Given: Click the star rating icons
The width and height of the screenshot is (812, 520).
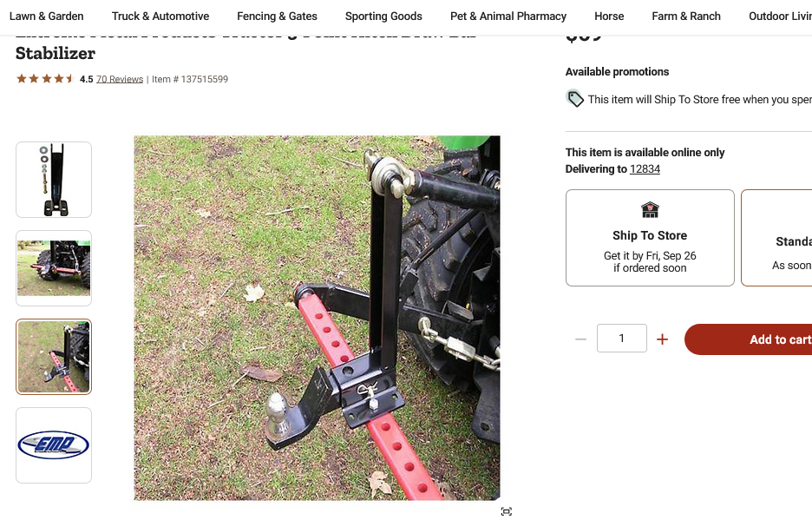Looking at the screenshot, I should [x=45, y=79].
